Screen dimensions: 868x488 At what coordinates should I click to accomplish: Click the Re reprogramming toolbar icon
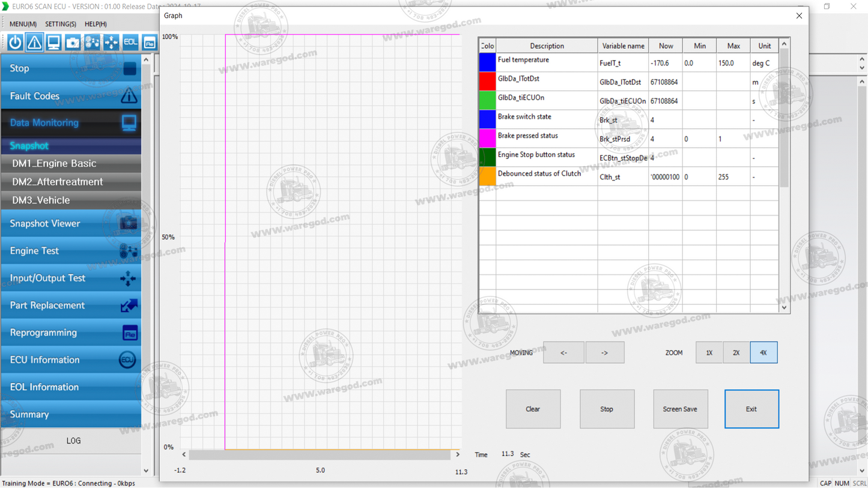click(150, 42)
